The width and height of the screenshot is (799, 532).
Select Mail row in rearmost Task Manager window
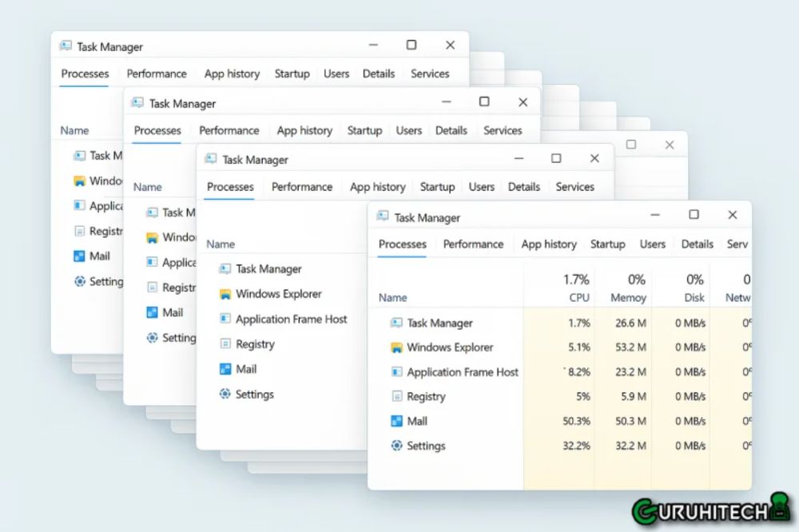[x=91, y=256]
